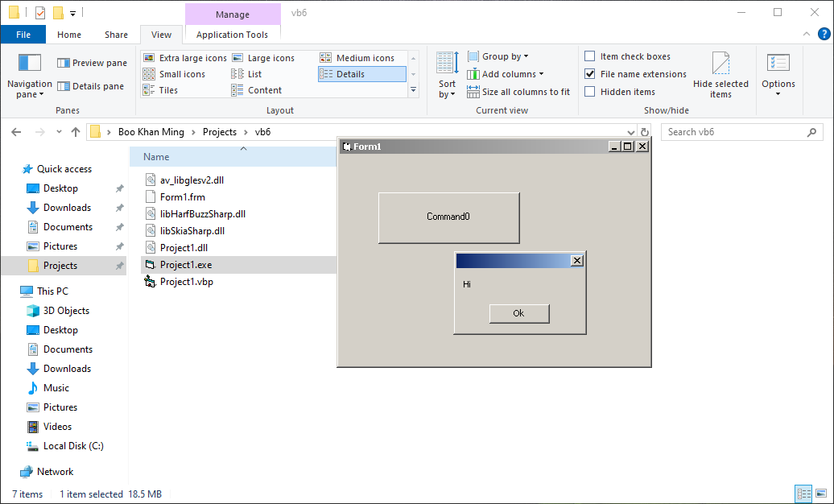This screenshot has width=834, height=504.
Task: Click the Navigation pane icon
Action: 29,64
